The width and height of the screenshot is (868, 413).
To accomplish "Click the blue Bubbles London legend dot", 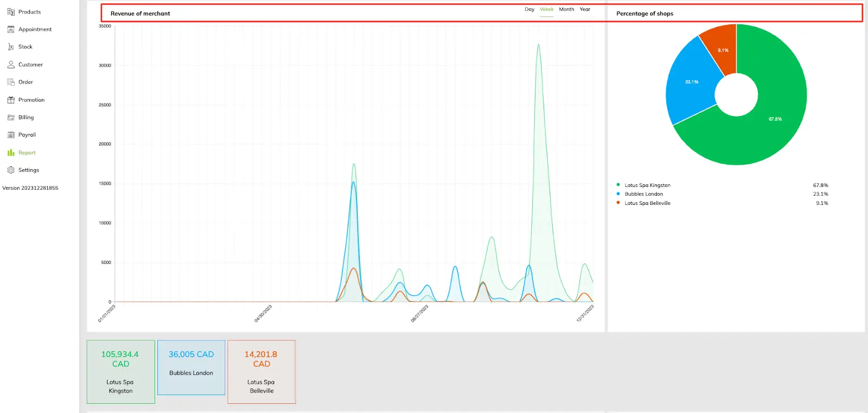I will tap(618, 193).
